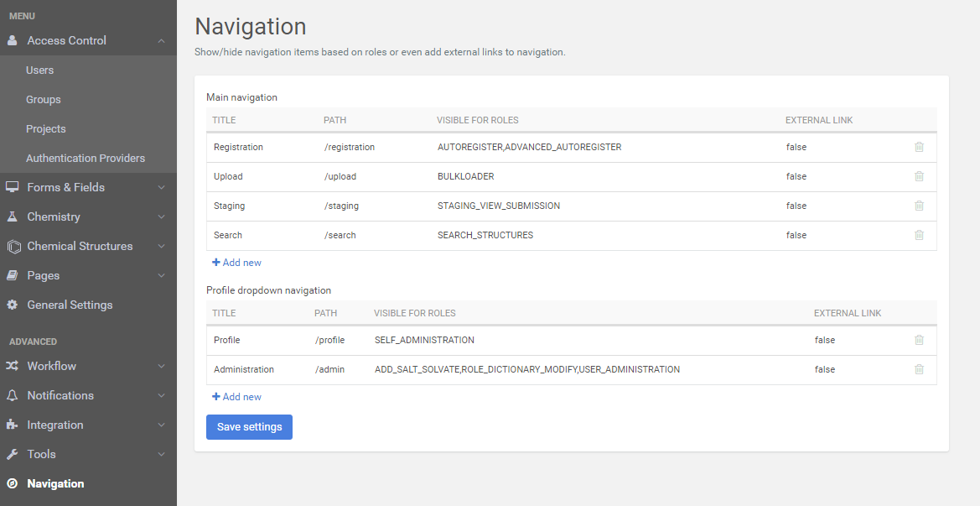
Task: Click trash icon for Upload row
Action: [x=919, y=176]
